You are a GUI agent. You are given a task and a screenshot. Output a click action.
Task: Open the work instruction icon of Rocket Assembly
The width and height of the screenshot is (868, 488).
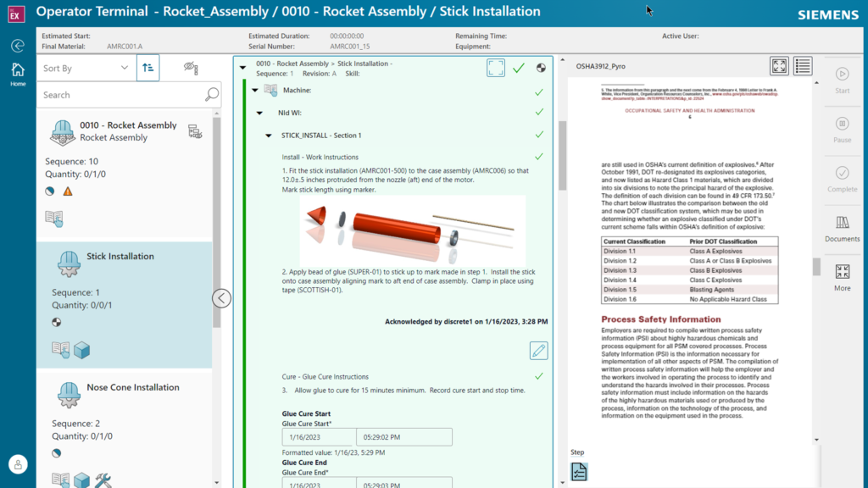click(x=54, y=218)
